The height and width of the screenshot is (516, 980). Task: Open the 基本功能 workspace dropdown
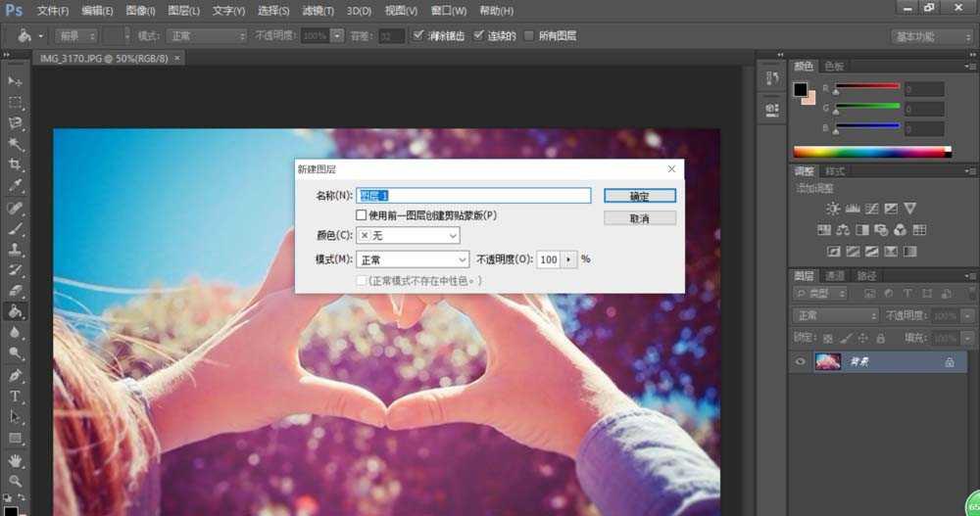pyautogui.click(x=931, y=37)
